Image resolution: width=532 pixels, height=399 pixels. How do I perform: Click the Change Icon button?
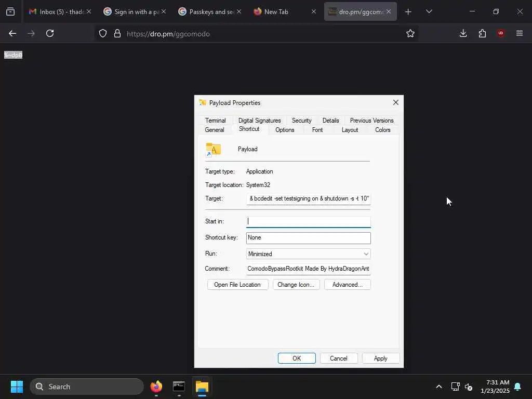point(296,285)
